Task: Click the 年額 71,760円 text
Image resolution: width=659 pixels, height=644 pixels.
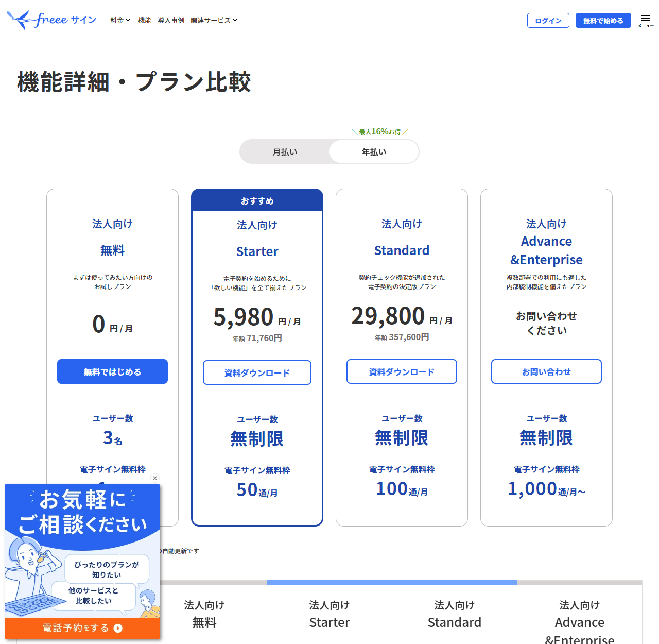Action: [x=257, y=338]
